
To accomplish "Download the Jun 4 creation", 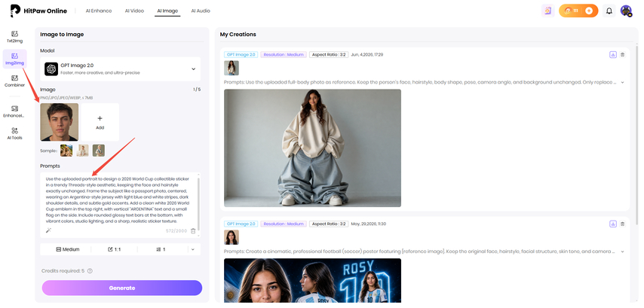I will pyautogui.click(x=613, y=54).
